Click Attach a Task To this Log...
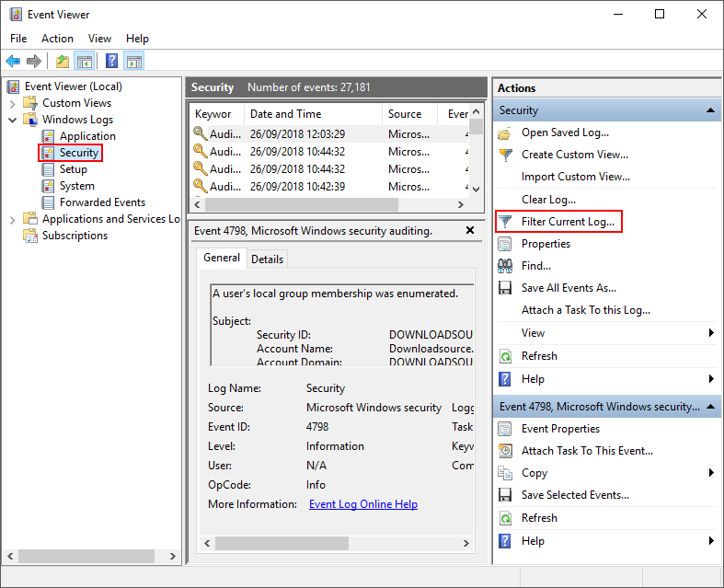The height and width of the screenshot is (588, 724). click(586, 310)
